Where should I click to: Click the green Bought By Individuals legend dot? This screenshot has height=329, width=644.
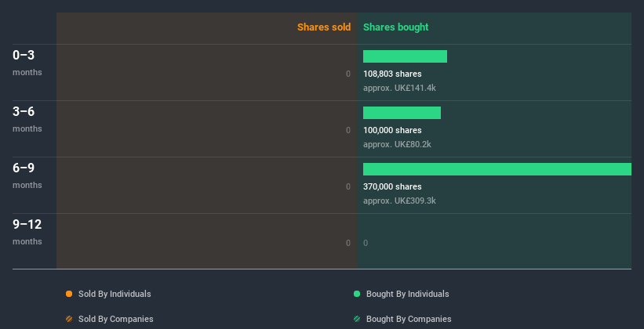click(x=357, y=294)
